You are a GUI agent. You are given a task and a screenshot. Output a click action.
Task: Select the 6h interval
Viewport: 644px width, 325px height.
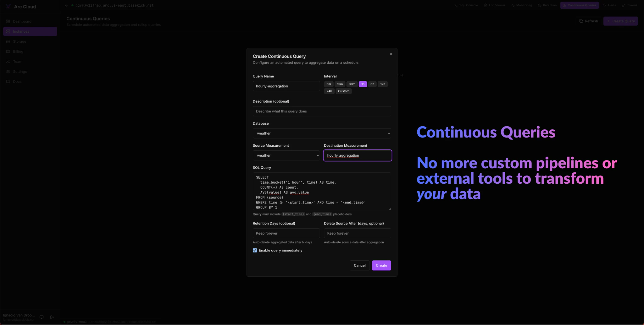point(372,84)
